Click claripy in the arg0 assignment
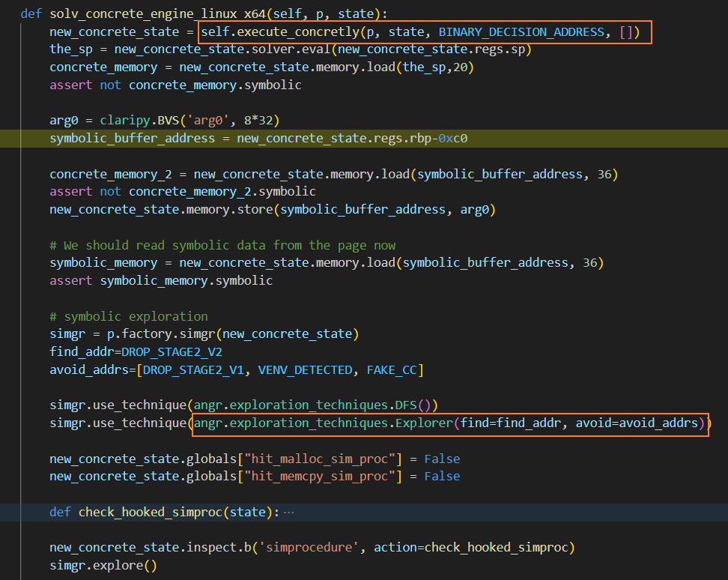The height and width of the screenshot is (580, 728). click(x=125, y=121)
